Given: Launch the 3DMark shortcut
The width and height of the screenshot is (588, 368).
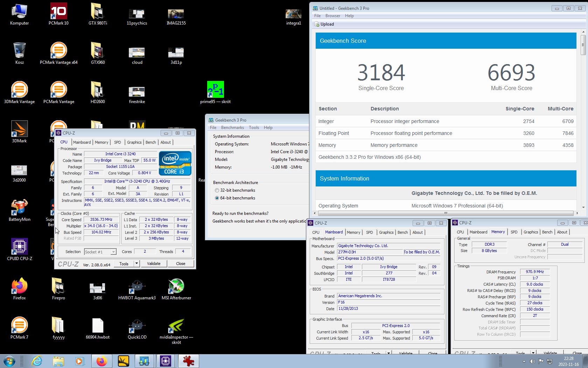Looking at the screenshot, I should click(x=19, y=132).
